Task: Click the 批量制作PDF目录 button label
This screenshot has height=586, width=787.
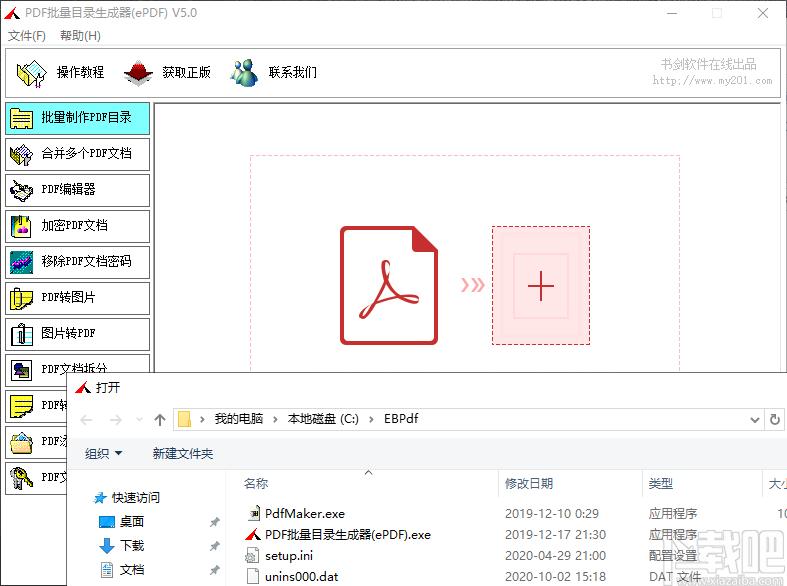Action: 86,118
